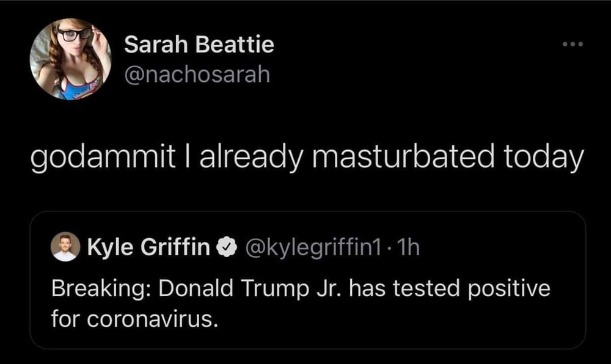Click the 1h timestamp on quoted tweet

(x=408, y=247)
